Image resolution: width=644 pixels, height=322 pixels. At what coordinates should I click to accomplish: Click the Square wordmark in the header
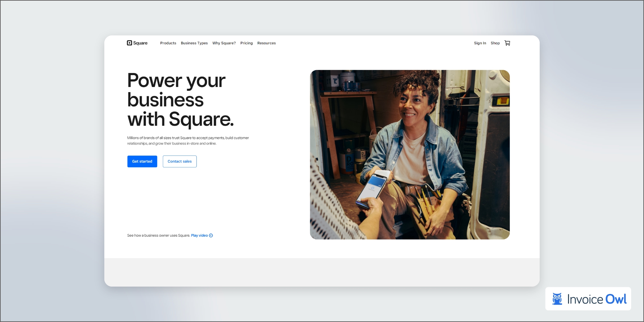coord(140,43)
